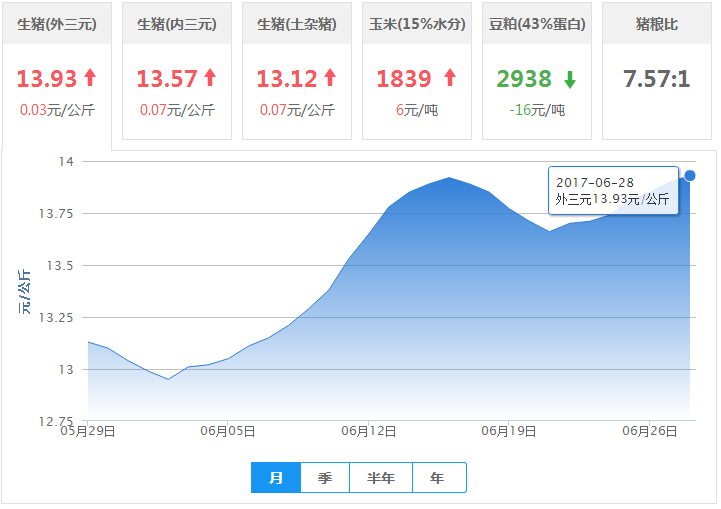This screenshot has width=721, height=509.
Task: Show the 年 range chart
Action: tap(438, 478)
